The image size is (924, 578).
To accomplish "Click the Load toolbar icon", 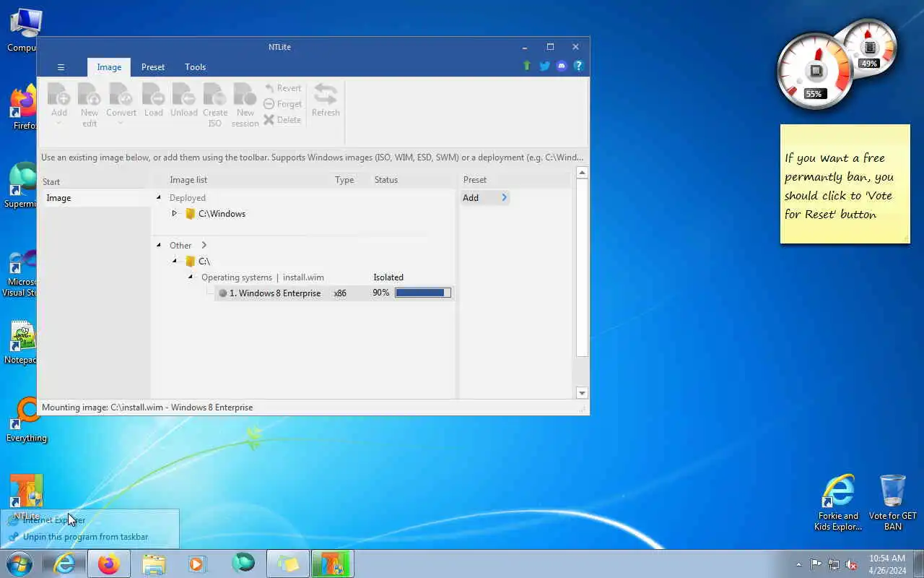I will pyautogui.click(x=153, y=100).
